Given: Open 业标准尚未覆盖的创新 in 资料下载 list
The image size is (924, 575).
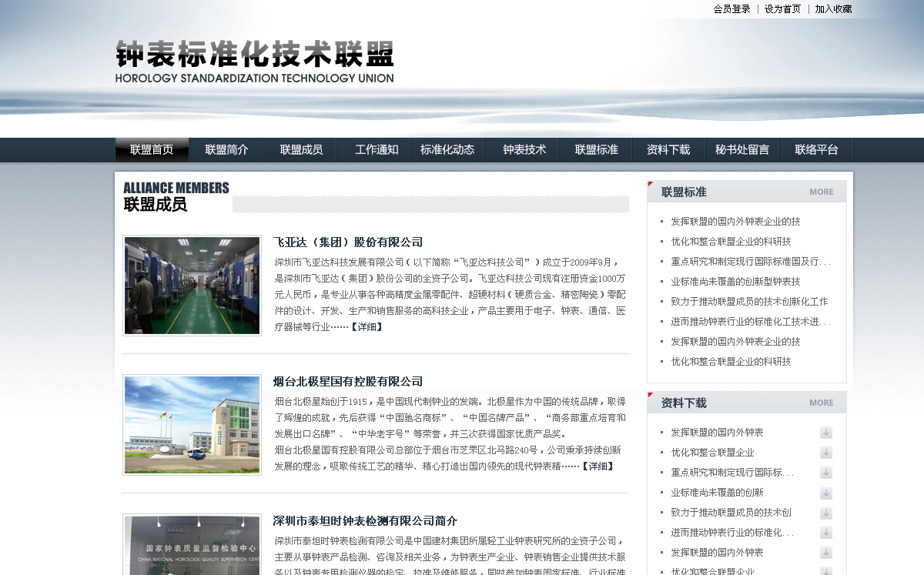Looking at the screenshot, I should point(717,493).
